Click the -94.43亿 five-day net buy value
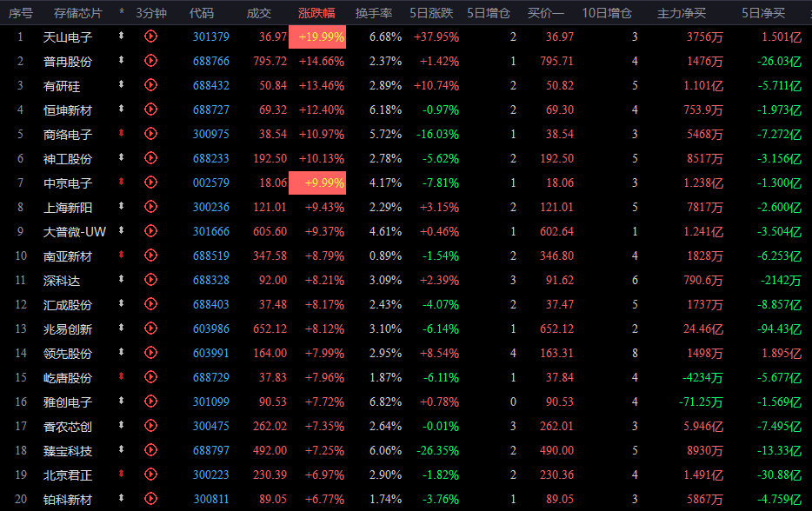The image size is (812, 511). coord(779,328)
